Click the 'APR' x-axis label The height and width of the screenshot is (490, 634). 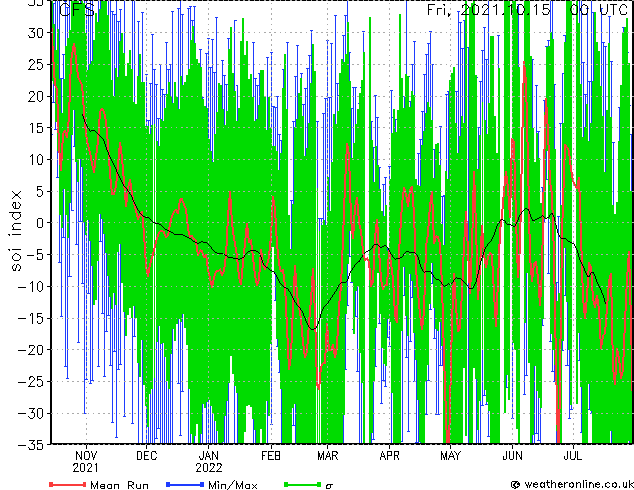pyautogui.click(x=389, y=456)
